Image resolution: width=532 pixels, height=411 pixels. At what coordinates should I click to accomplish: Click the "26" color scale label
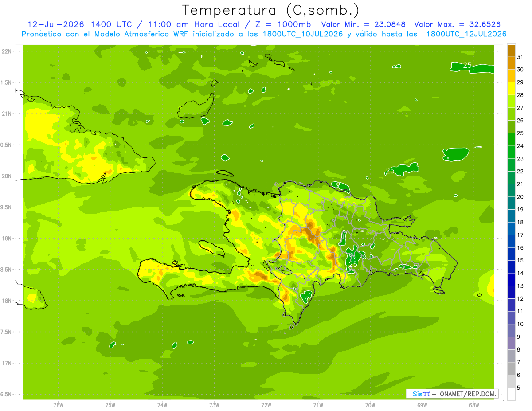520,121
